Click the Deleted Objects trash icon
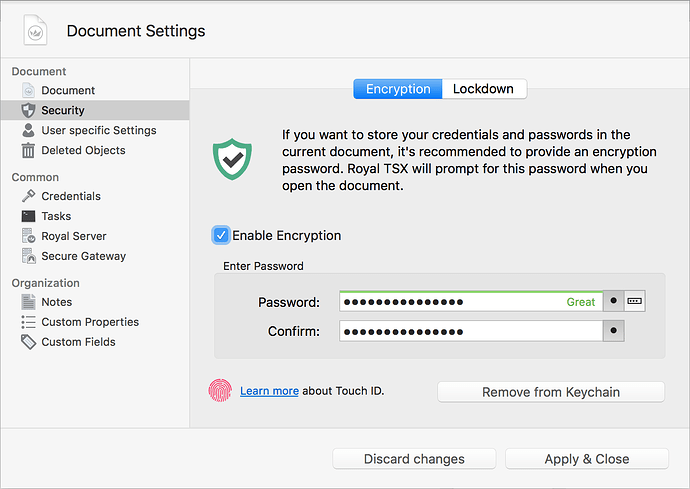The width and height of the screenshot is (690, 489). (x=28, y=150)
